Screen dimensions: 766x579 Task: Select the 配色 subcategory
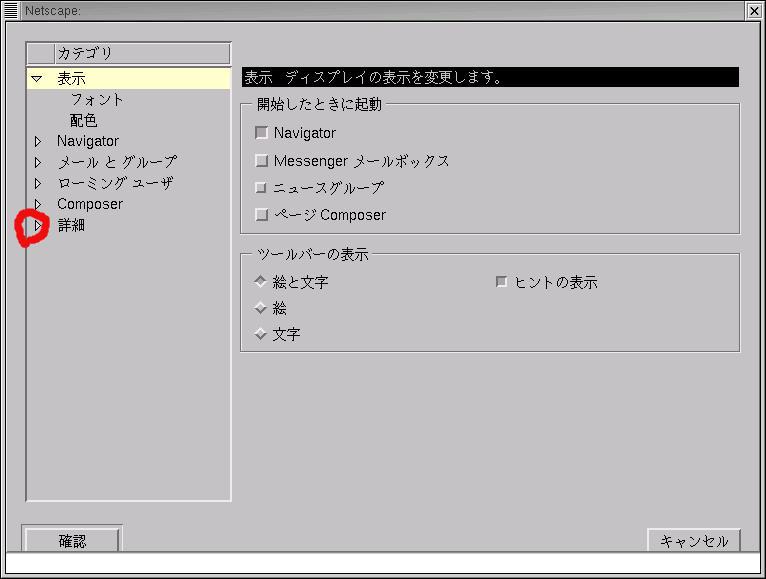(84, 120)
